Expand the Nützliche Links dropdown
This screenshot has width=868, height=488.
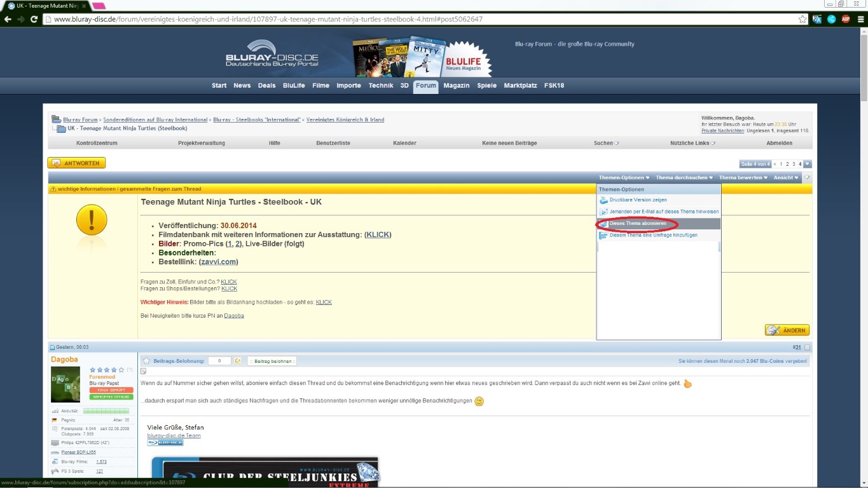point(693,143)
